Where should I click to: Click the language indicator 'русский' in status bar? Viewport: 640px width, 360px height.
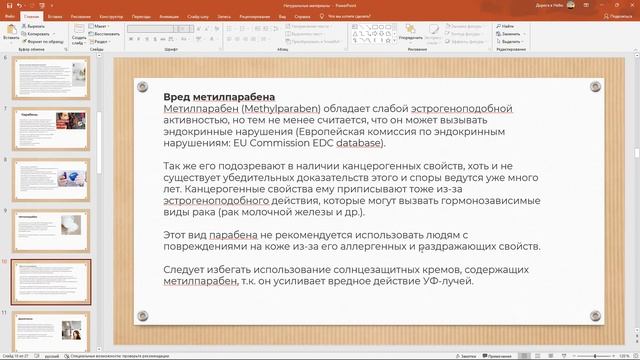51,356
